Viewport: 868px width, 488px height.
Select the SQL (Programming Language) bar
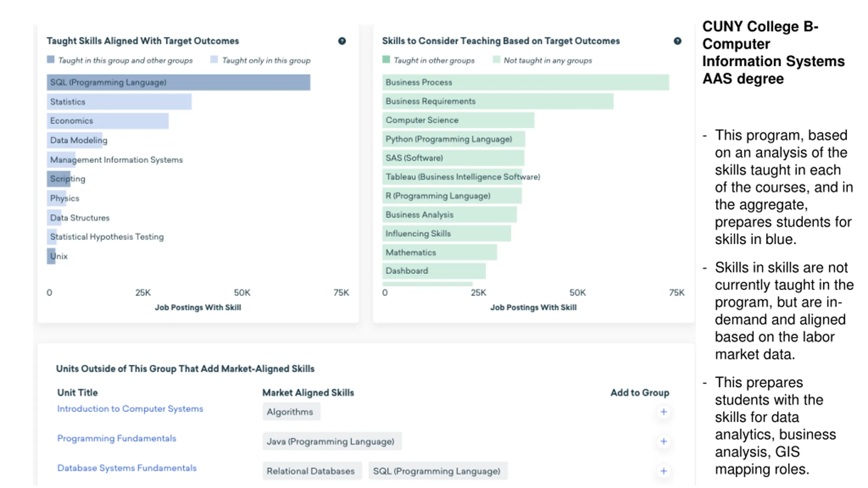pos(178,82)
